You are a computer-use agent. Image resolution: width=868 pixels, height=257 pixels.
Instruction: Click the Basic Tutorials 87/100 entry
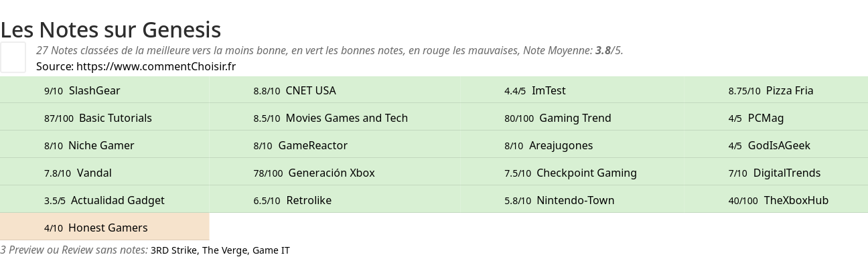104,118
